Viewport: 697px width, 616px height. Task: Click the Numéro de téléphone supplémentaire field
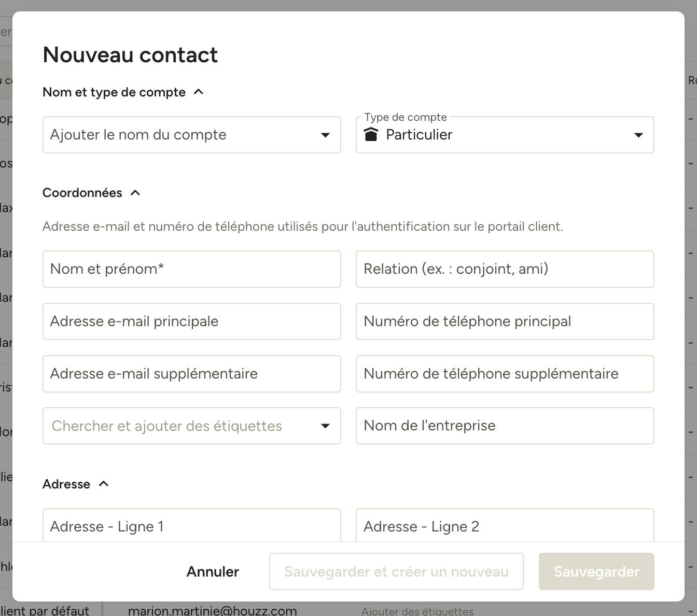point(505,374)
